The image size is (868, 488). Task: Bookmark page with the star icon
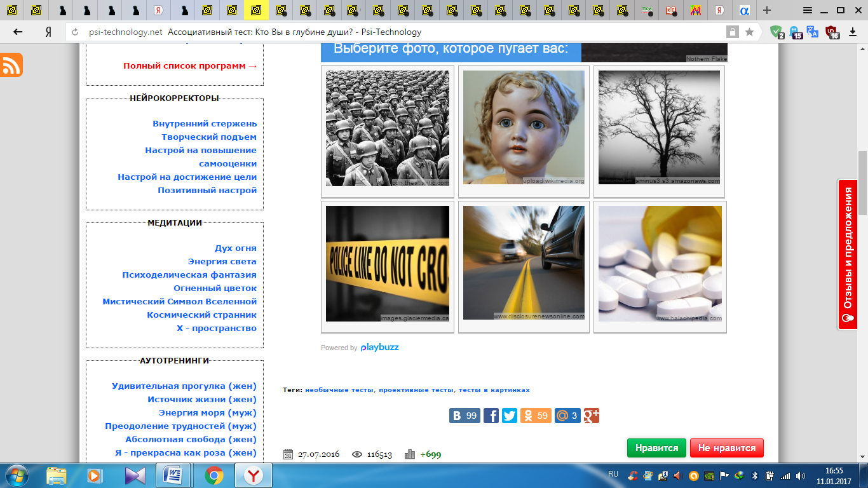(750, 32)
